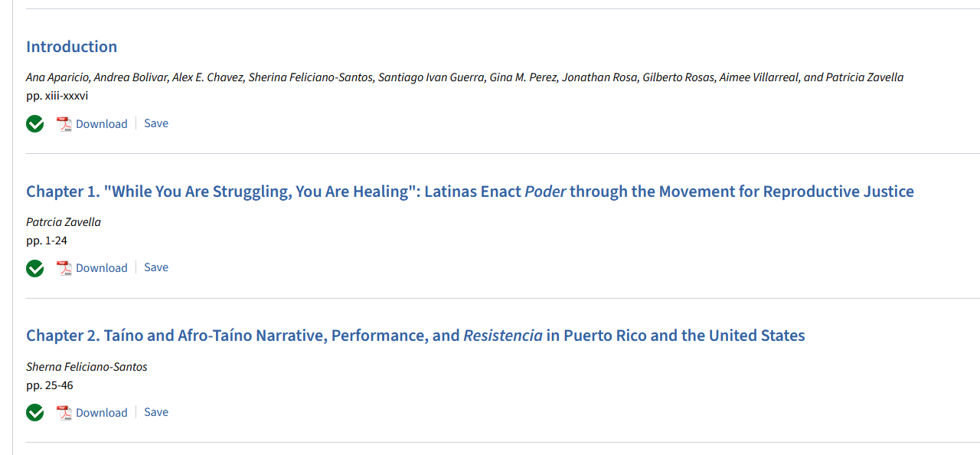Click the PDF icon for Chapter 1
Screen dimensions: 980x455
point(64,268)
